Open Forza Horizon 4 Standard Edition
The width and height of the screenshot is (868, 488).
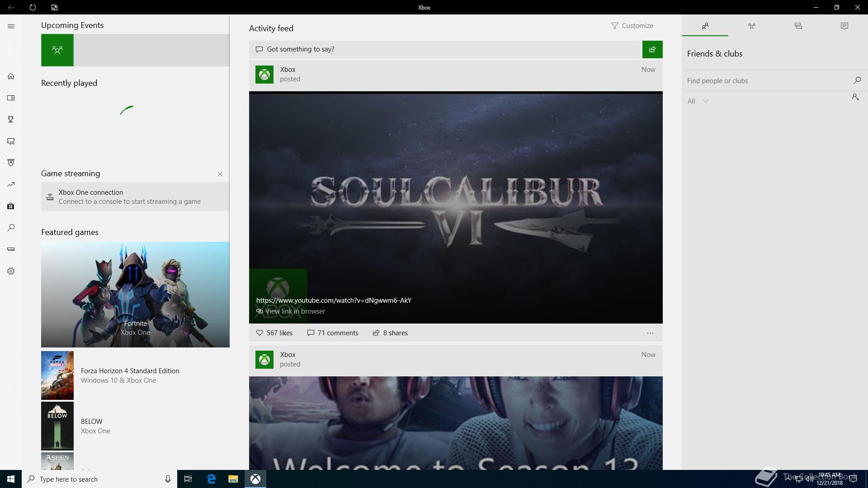[x=135, y=375]
